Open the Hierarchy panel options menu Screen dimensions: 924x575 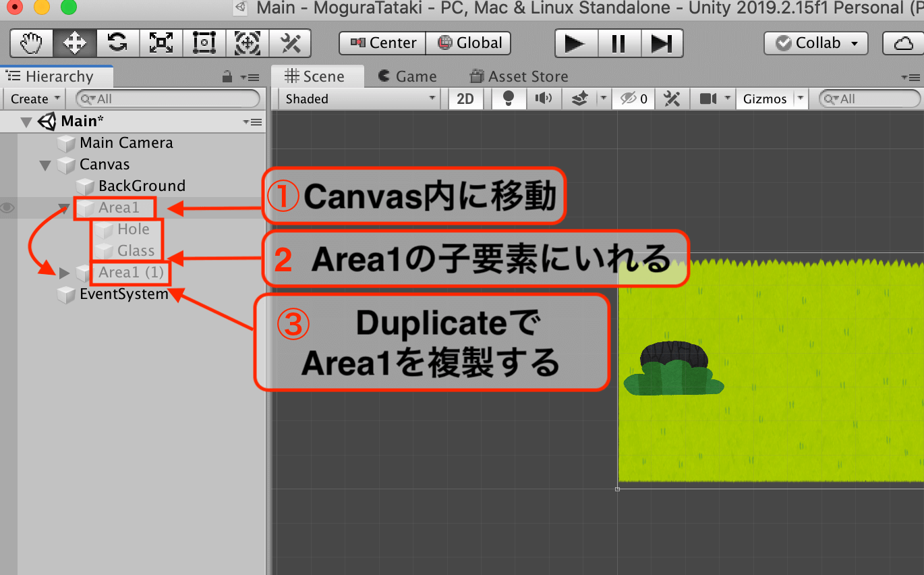coord(250,78)
